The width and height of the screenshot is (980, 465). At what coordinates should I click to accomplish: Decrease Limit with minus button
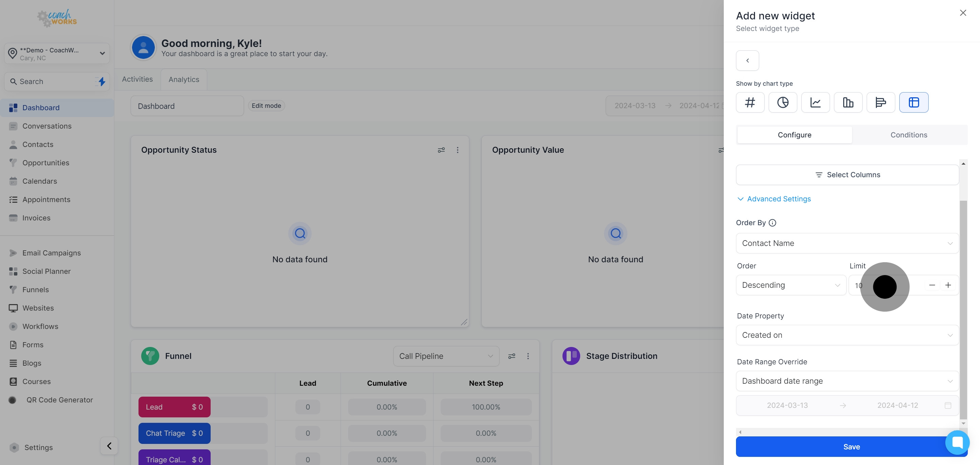point(932,285)
